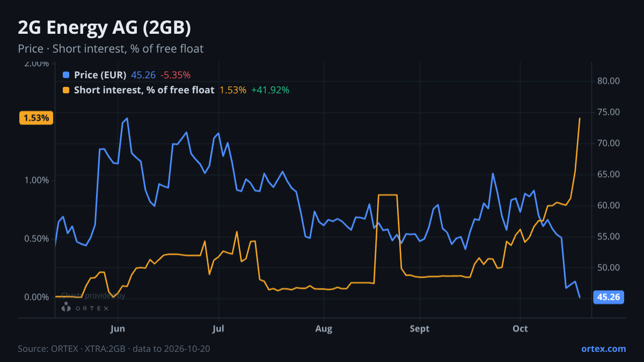This screenshot has width=644, height=362.
Task: Click the orange 1.53% axis marker
Action: (x=36, y=118)
